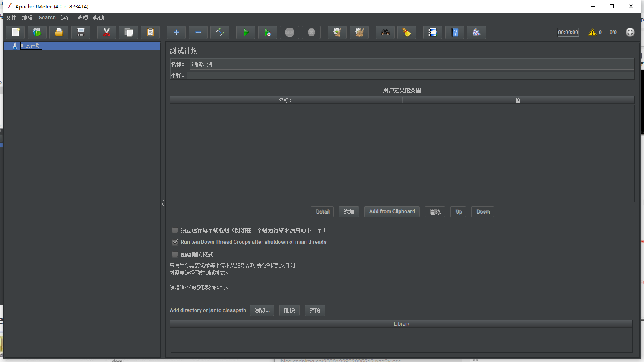Expand all tree nodes with plus icon
Screen dimensions: 644x362
(x=176, y=32)
